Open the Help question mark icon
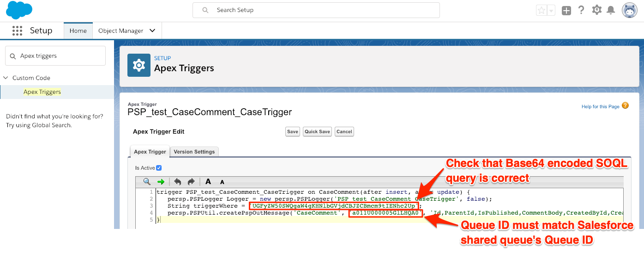This screenshot has width=644, height=265. tap(582, 10)
